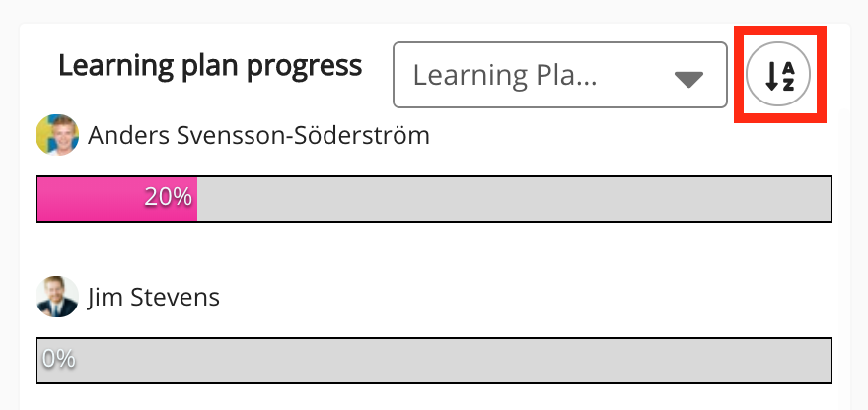Open Jim Stevens' name link
This screenshot has height=410, width=868.
coord(153,296)
